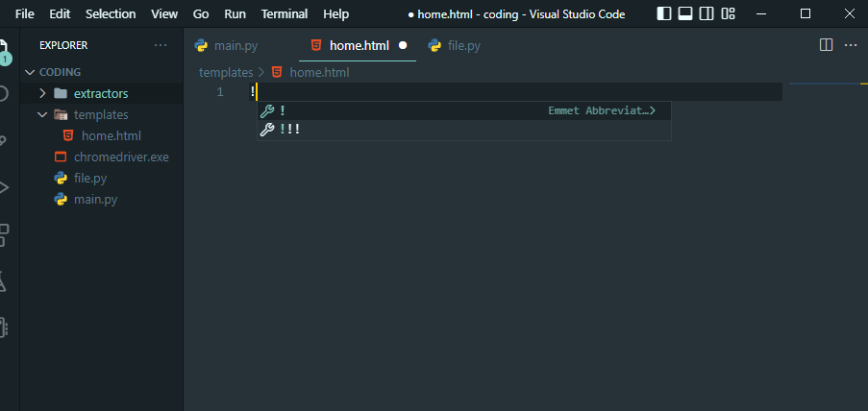Open the Run menu
The image size is (868, 411).
[x=236, y=13]
